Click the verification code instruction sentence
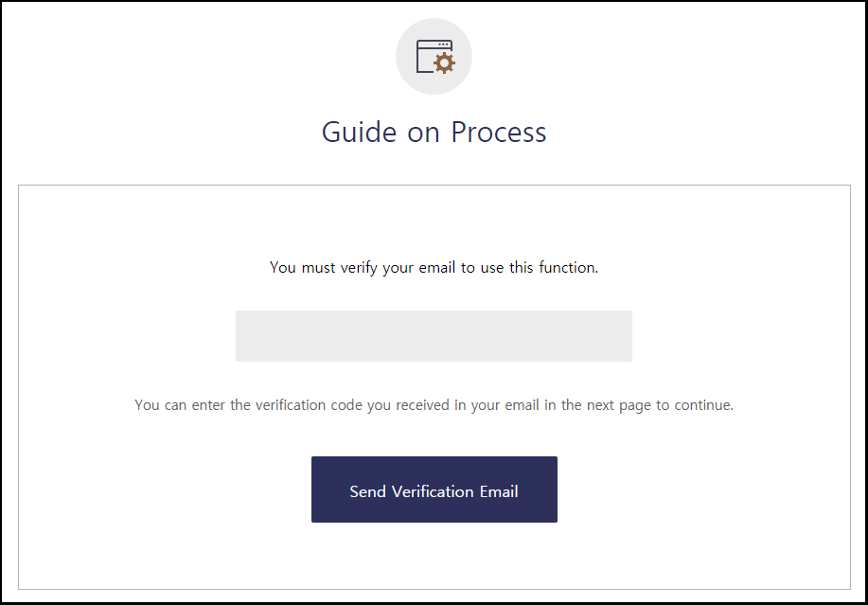868x605 pixels. pos(434,406)
